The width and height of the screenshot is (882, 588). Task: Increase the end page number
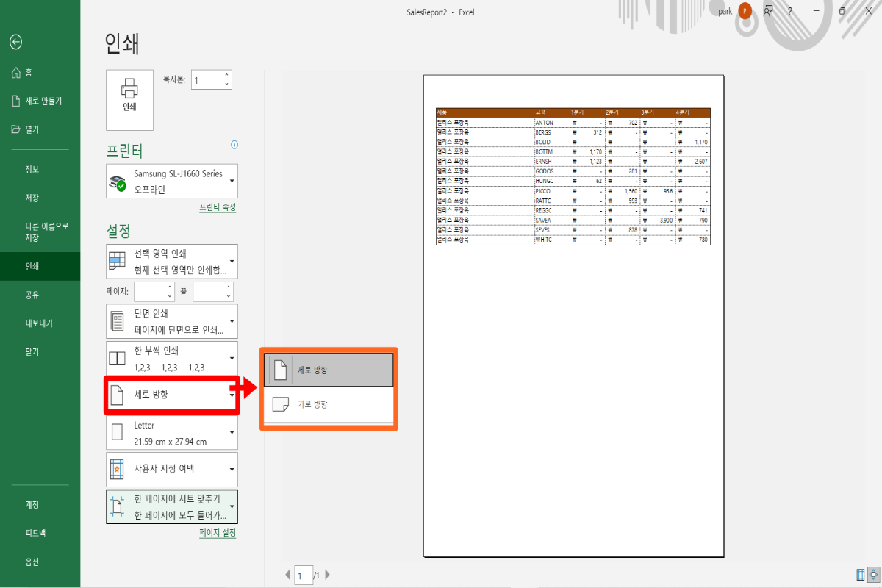coord(229,287)
